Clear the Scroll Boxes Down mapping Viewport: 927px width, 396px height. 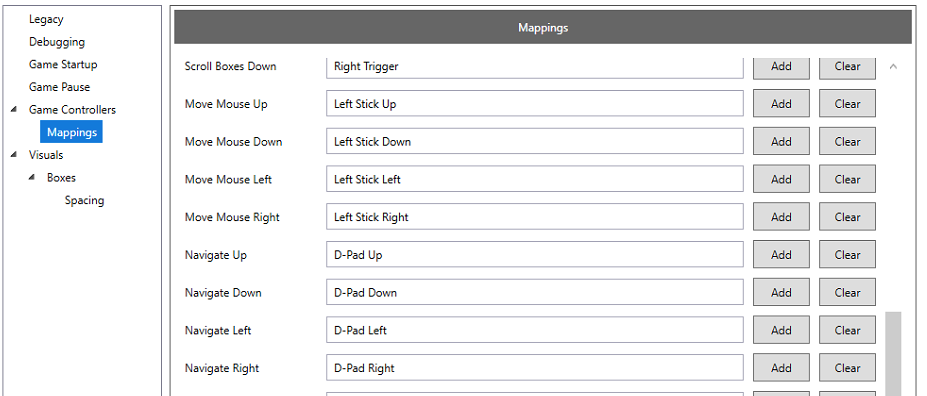tap(847, 68)
